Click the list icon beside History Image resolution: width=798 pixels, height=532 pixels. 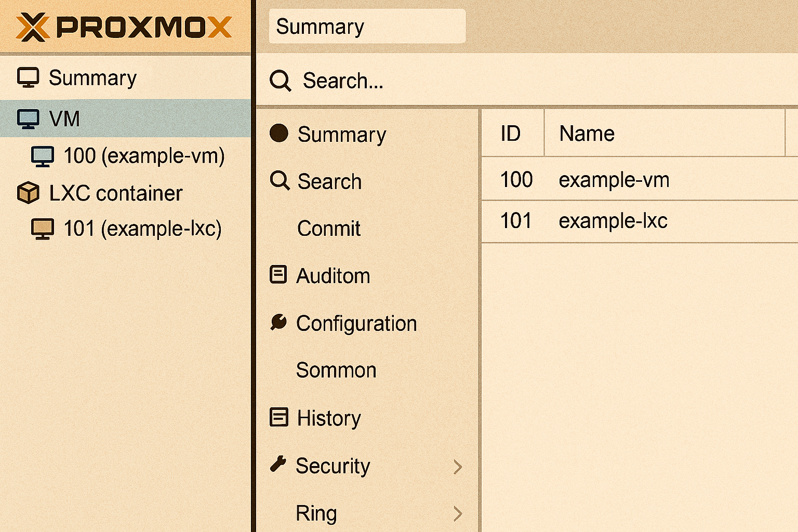point(279,417)
